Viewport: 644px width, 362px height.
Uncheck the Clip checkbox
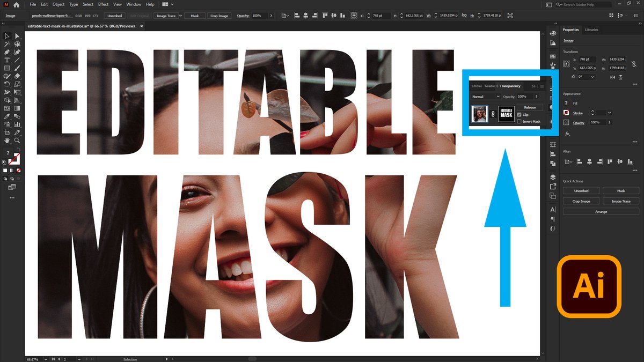click(x=519, y=114)
